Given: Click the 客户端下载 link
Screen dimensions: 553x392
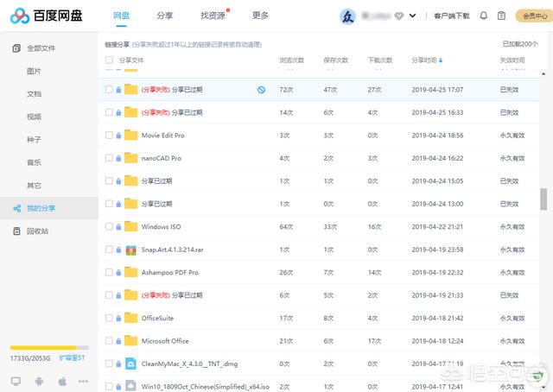Looking at the screenshot, I should click(452, 16).
